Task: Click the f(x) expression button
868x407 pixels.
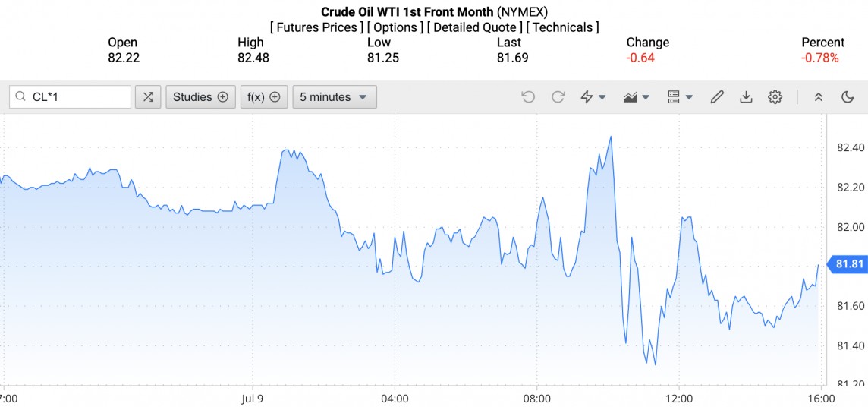Action: tap(264, 97)
